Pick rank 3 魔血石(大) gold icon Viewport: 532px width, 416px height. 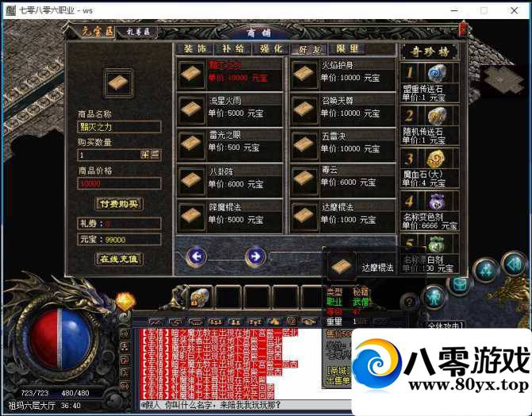tap(437, 158)
